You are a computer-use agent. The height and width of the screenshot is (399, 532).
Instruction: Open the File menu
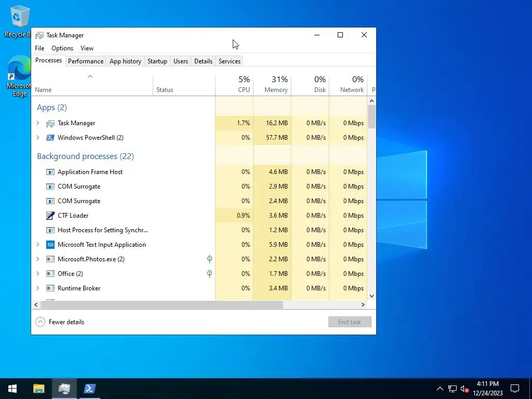click(x=39, y=48)
